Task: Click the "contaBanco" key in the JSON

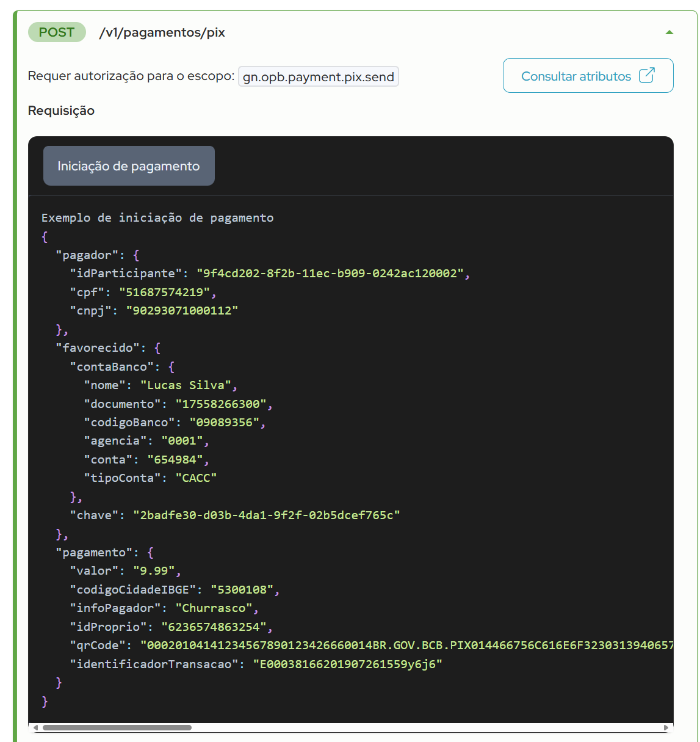Action: [x=112, y=366]
